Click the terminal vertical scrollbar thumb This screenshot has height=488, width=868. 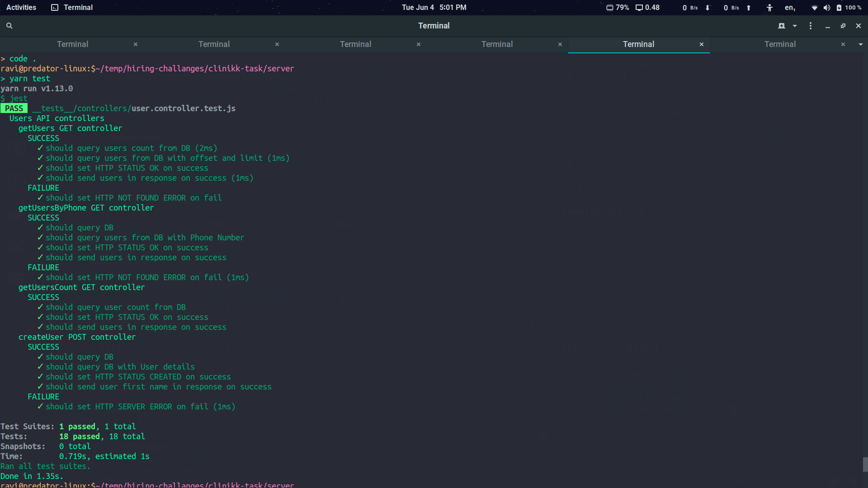click(x=865, y=464)
